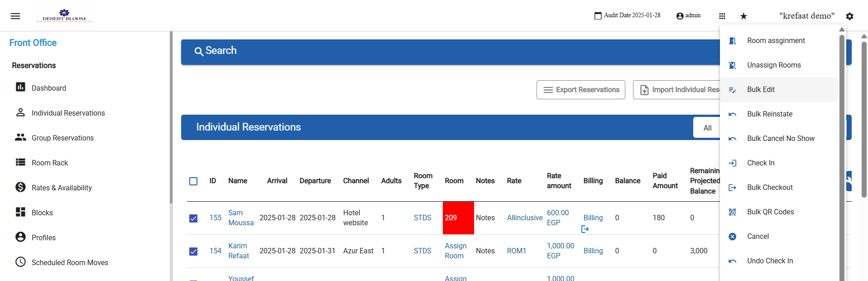This screenshot has height=281, width=868.
Task: Click the Check In arrow icon
Action: click(732, 163)
